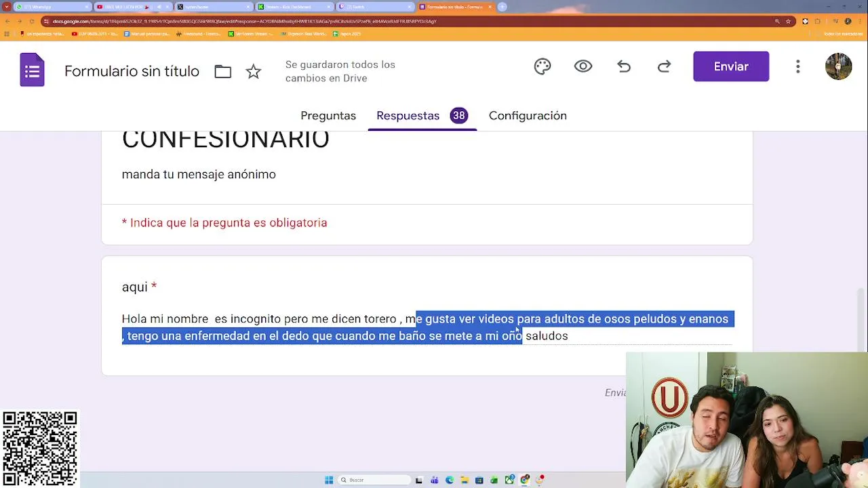Open the theme customization palette
868x488 pixels.
pyautogui.click(x=542, y=66)
